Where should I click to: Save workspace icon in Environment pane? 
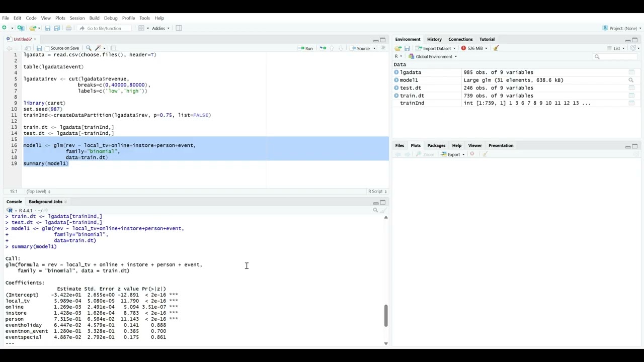pos(407,48)
